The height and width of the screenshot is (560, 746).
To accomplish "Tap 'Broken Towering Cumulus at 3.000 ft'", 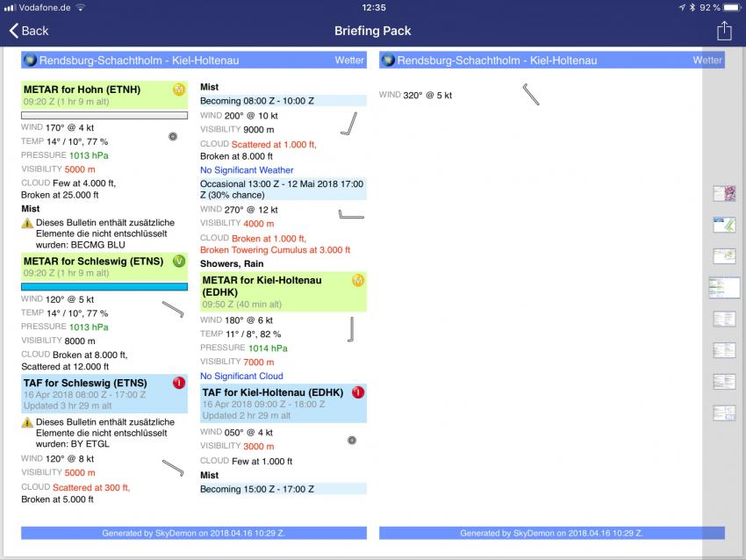I will pyautogui.click(x=275, y=250).
